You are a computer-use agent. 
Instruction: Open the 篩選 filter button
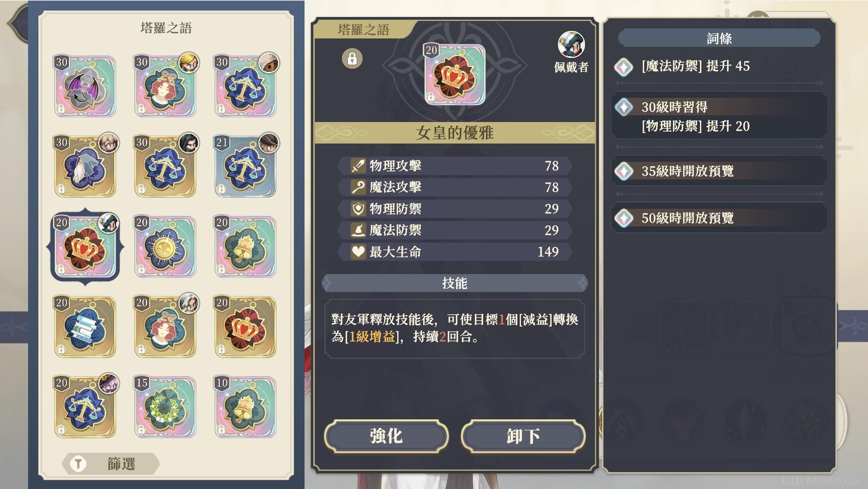tap(111, 464)
